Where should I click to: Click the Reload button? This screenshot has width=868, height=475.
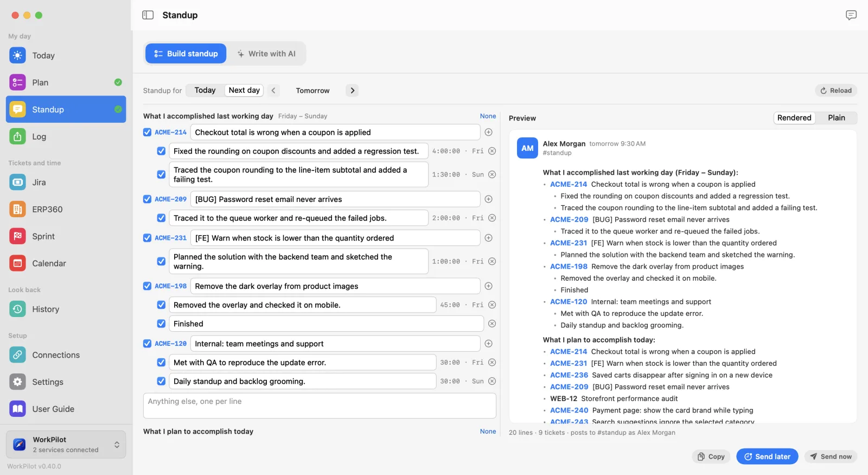836,91
